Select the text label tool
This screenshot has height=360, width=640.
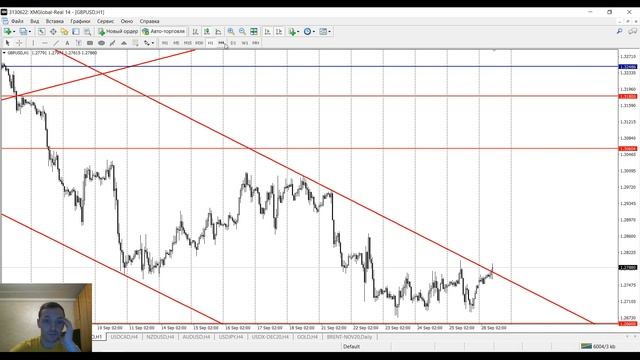[78, 43]
